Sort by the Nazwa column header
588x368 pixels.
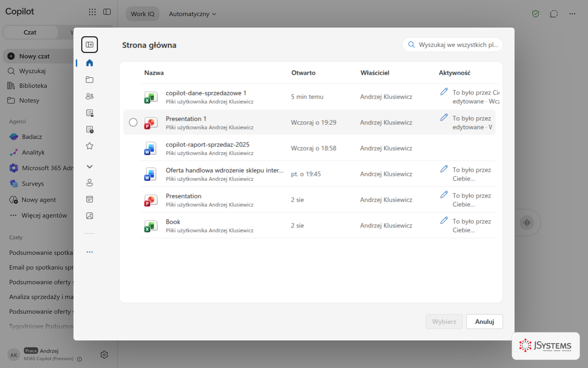coord(154,73)
